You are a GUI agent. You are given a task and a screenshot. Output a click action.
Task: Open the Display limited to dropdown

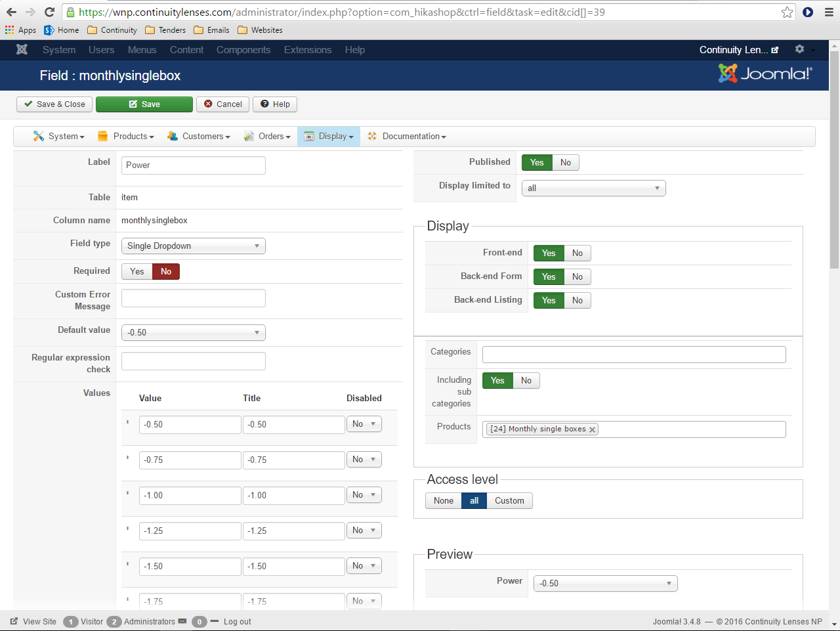[x=594, y=188]
